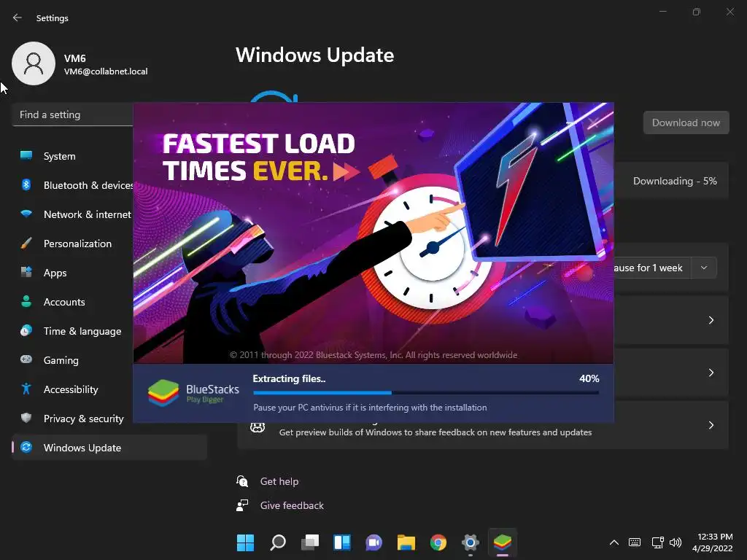Image resolution: width=747 pixels, height=560 pixels.
Task: Open touch keyboard tray icon
Action: point(635,542)
